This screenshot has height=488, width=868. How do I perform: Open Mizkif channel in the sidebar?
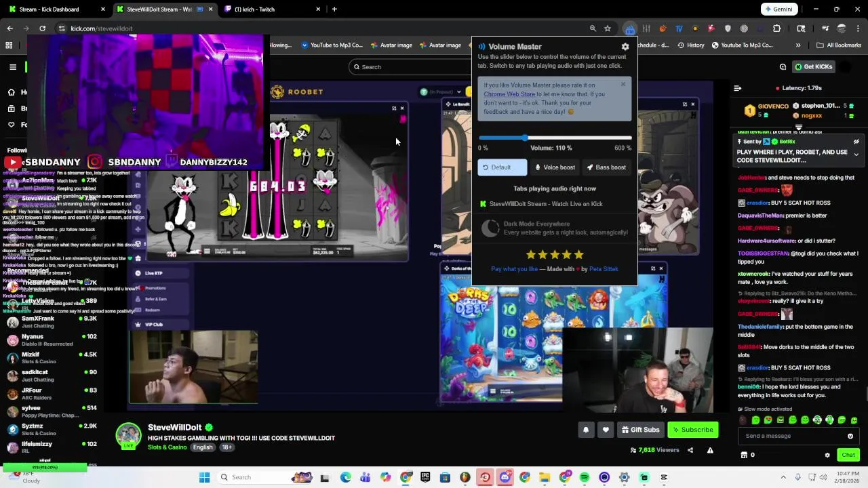(52, 358)
